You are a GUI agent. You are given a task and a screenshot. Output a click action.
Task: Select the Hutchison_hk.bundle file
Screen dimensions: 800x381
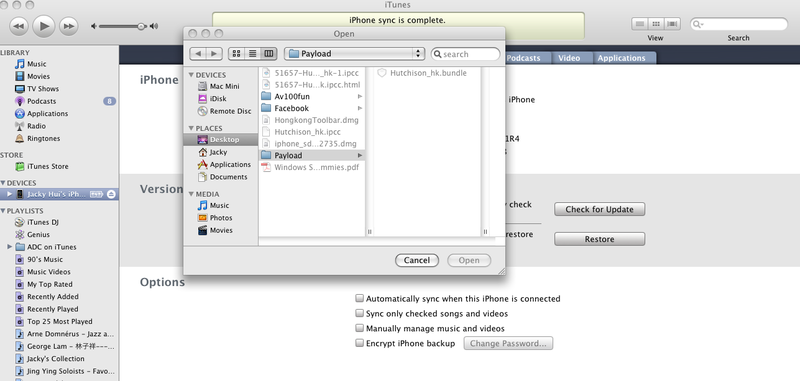click(x=428, y=73)
